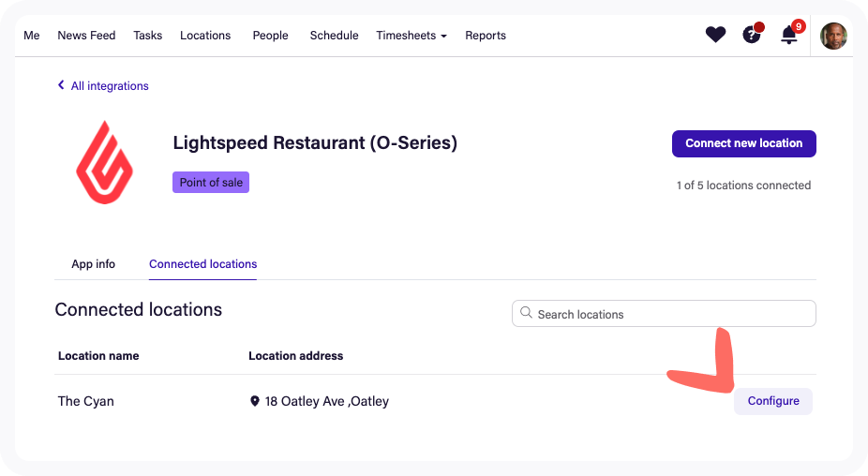The image size is (868, 476).
Task: Click the 1 of 5 locations connected text
Action: click(x=743, y=186)
